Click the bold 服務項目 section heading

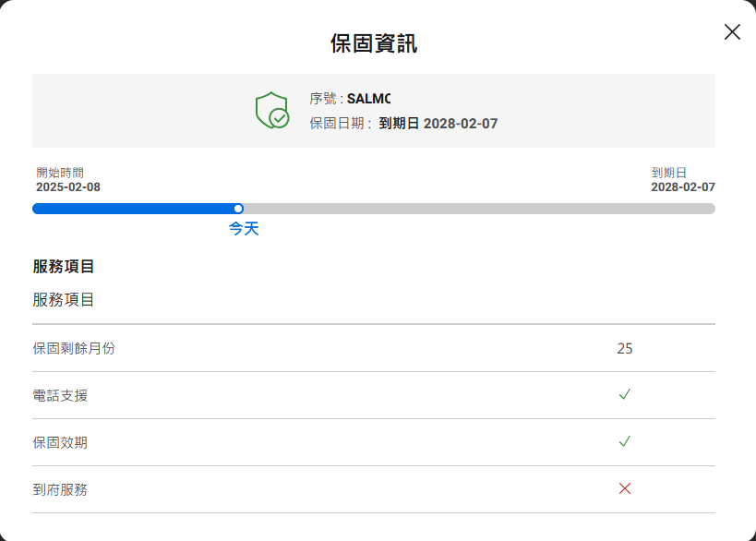pyautogui.click(x=64, y=267)
